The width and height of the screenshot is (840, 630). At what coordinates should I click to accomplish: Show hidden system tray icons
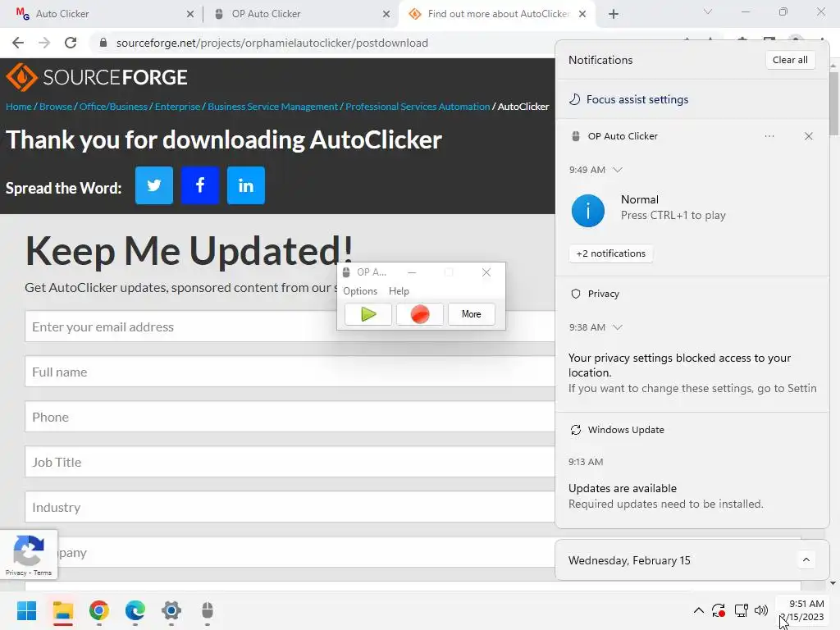click(x=699, y=610)
